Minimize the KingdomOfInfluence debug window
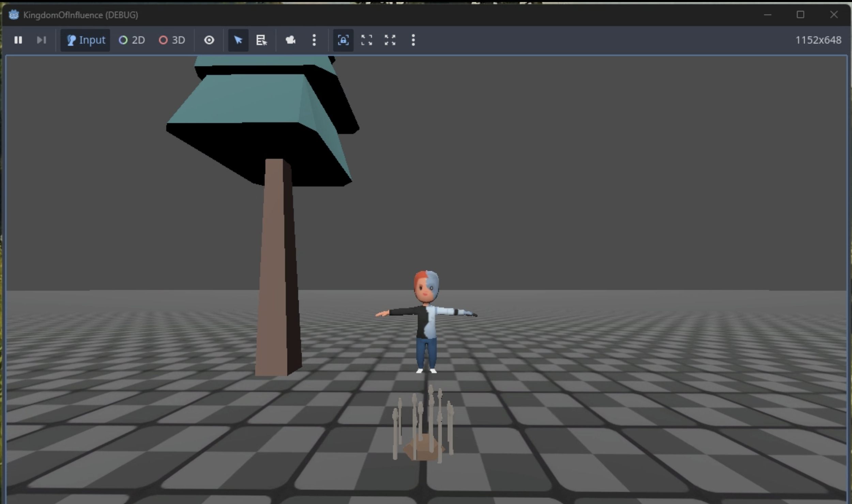The width and height of the screenshot is (852, 504). pos(768,15)
